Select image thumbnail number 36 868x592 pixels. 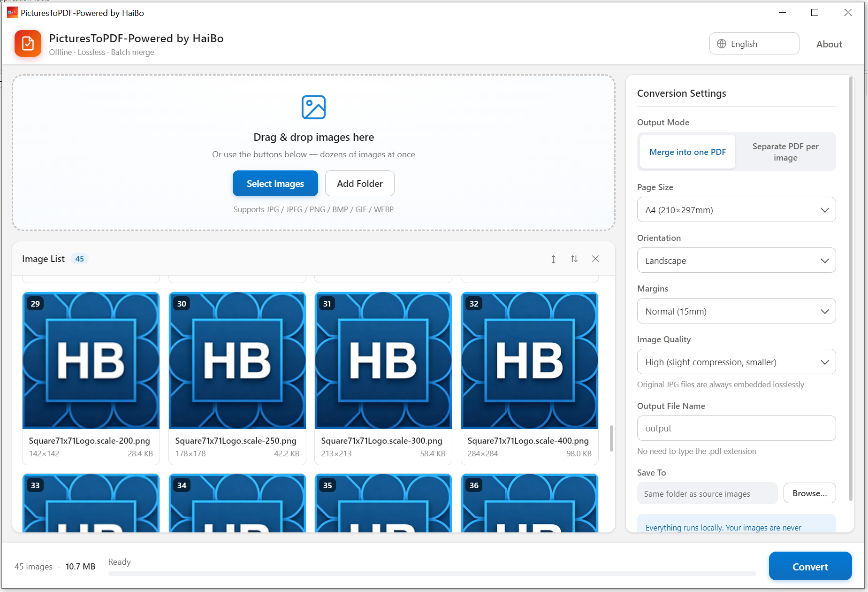pyautogui.click(x=530, y=503)
